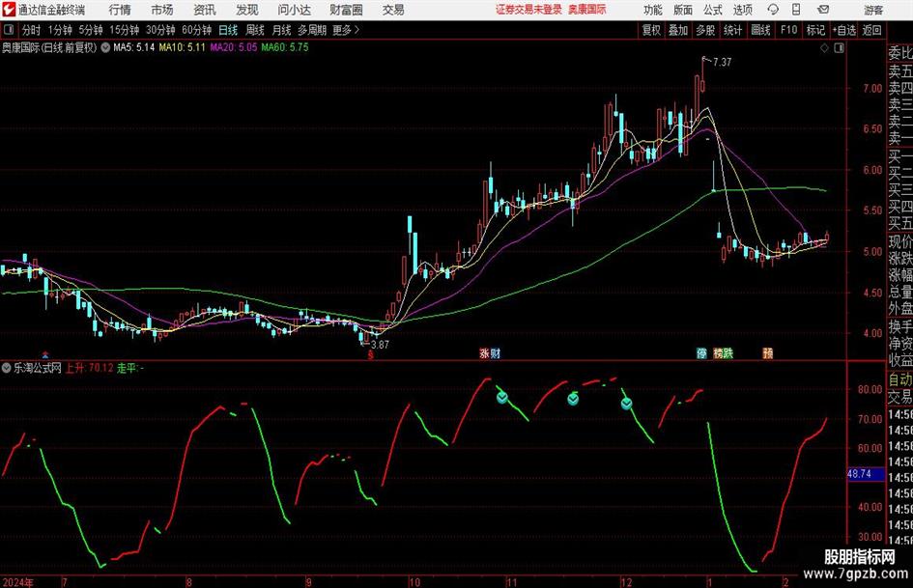Open the mobile phone icon
This screenshot has height=588, width=913.
coord(796,10)
